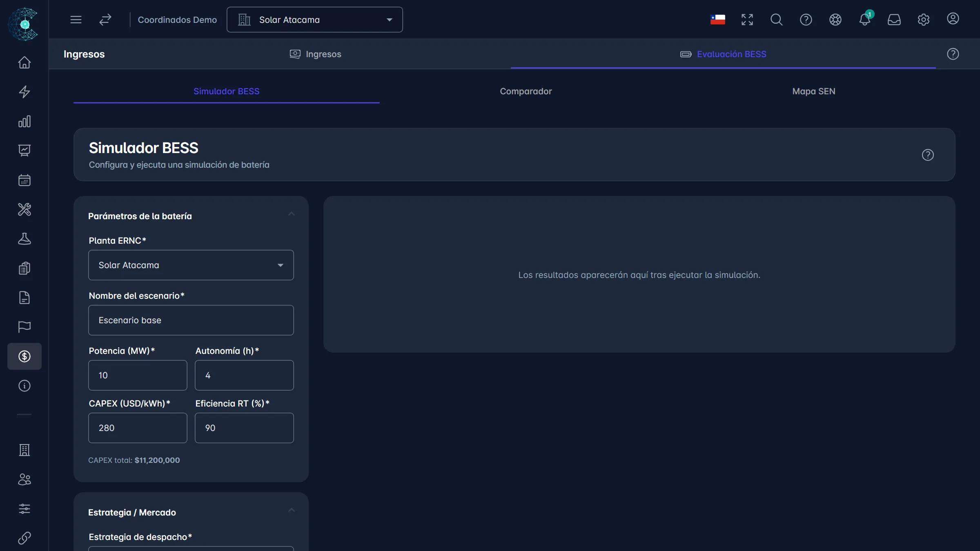Switch to the Evaluación BESS tab
The width and height of the screenshot is (980, 551).
[x=723, y=54]
